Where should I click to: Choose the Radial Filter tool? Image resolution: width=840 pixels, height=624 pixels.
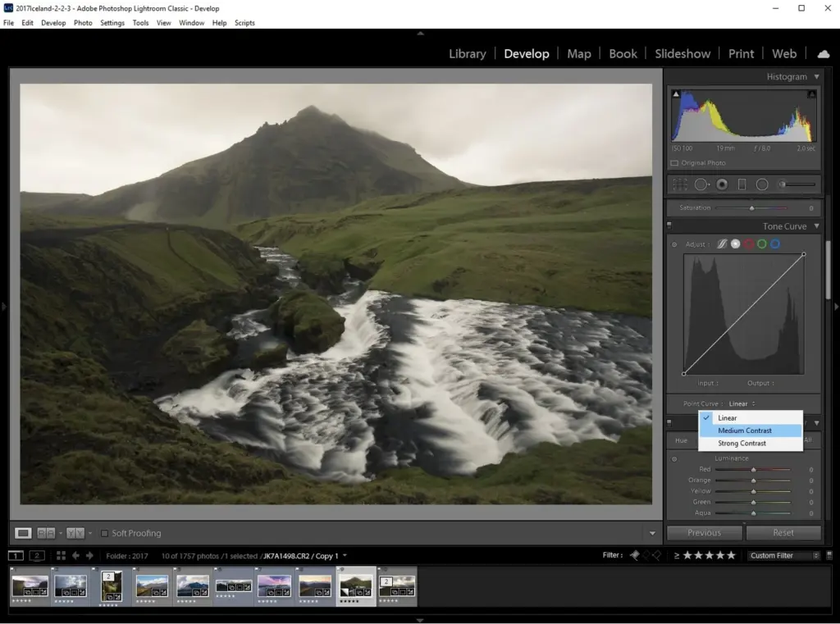(762, 184)
